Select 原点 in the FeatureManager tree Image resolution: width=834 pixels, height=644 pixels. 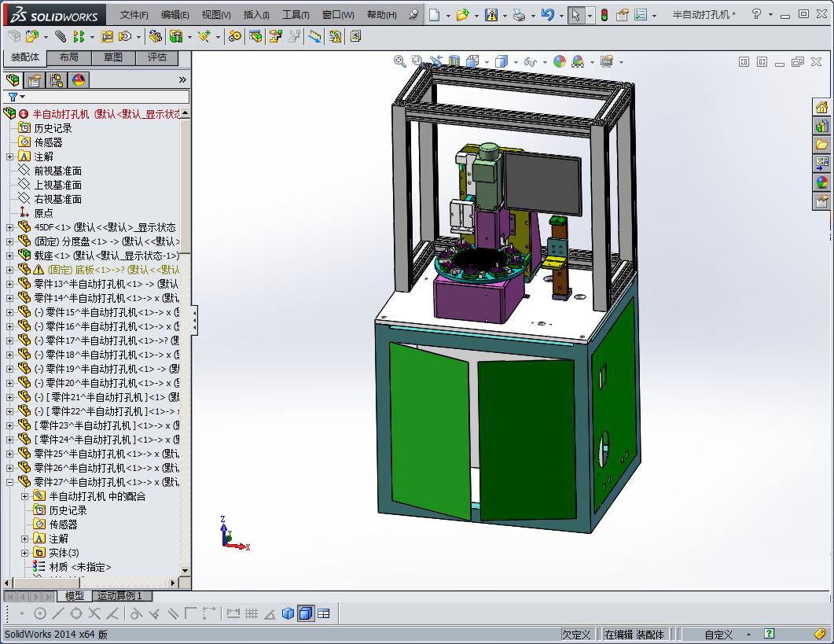(42, 212)
